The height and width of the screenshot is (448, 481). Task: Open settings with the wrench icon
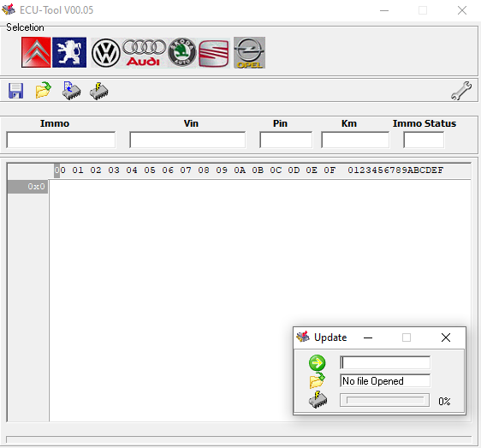(461, 91)
